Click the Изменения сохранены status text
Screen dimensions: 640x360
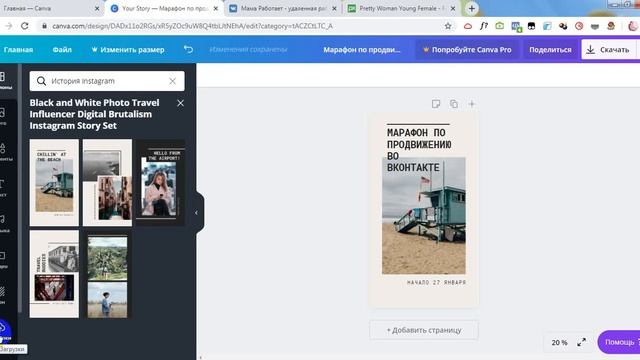[x=248, y=49]
